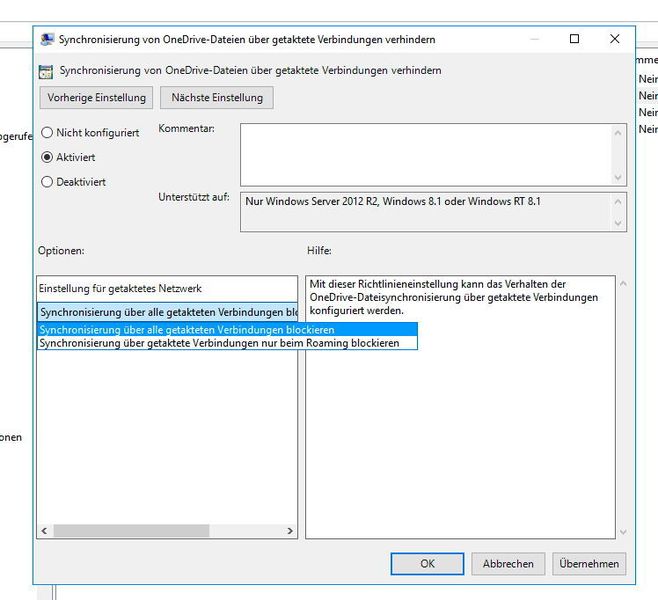Screen dimensions: 658x600
Task: Cancel with the Abbrechen button
Action: (508, 563)
